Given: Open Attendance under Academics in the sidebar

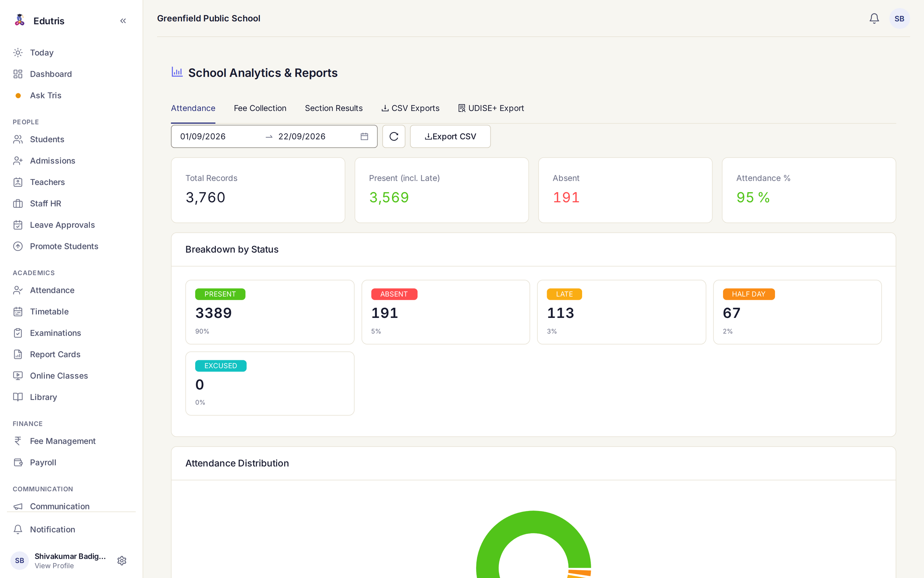Looking at the screenshot, I should pyautogui.click(x=71, y=290).
